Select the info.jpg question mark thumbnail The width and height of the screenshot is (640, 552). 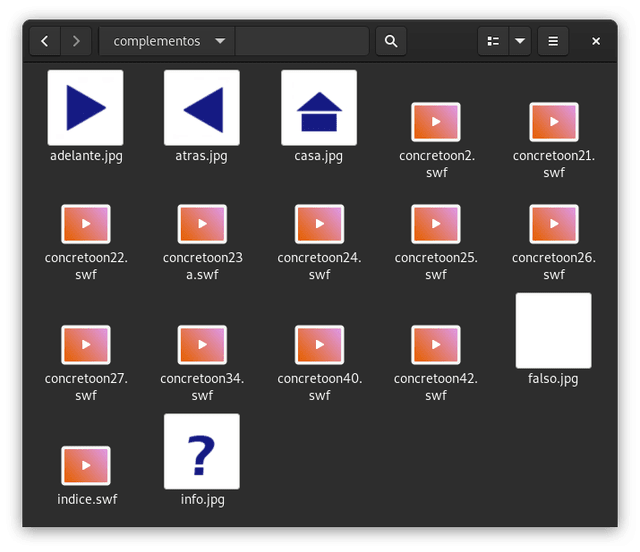(x=202, y=451)
